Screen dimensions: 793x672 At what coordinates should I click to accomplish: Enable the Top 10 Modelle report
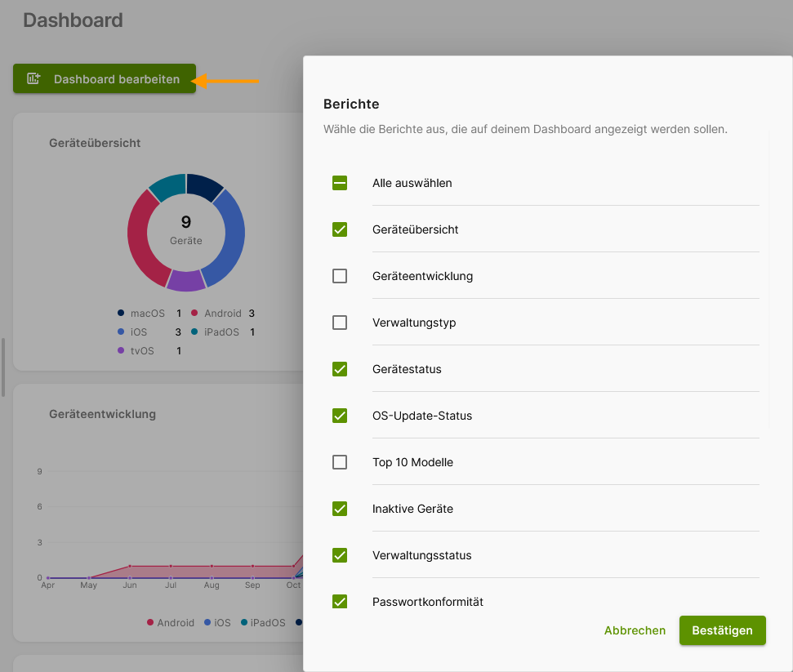[340, 462]
